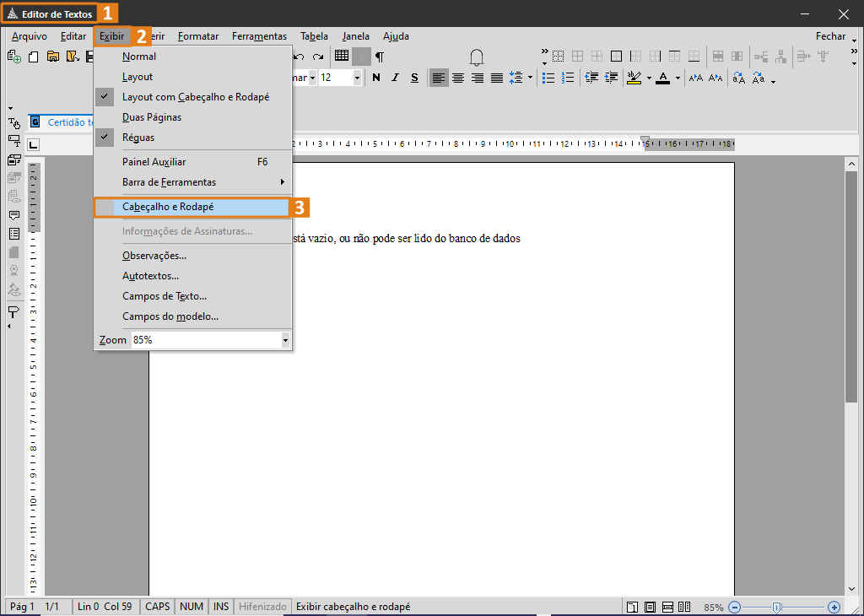The image size is (864, 616).
Task: Open the Editar menu
Action: tap(73, 36)
